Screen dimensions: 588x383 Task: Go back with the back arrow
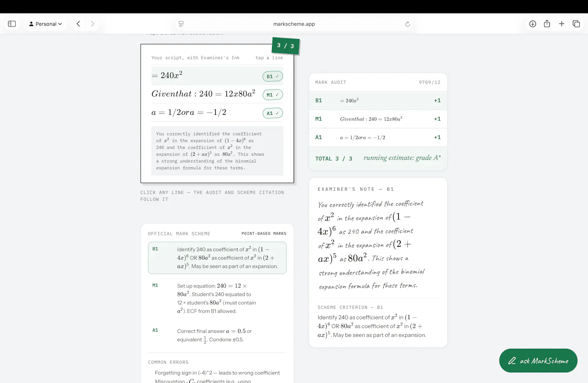[x=78, y=24]
